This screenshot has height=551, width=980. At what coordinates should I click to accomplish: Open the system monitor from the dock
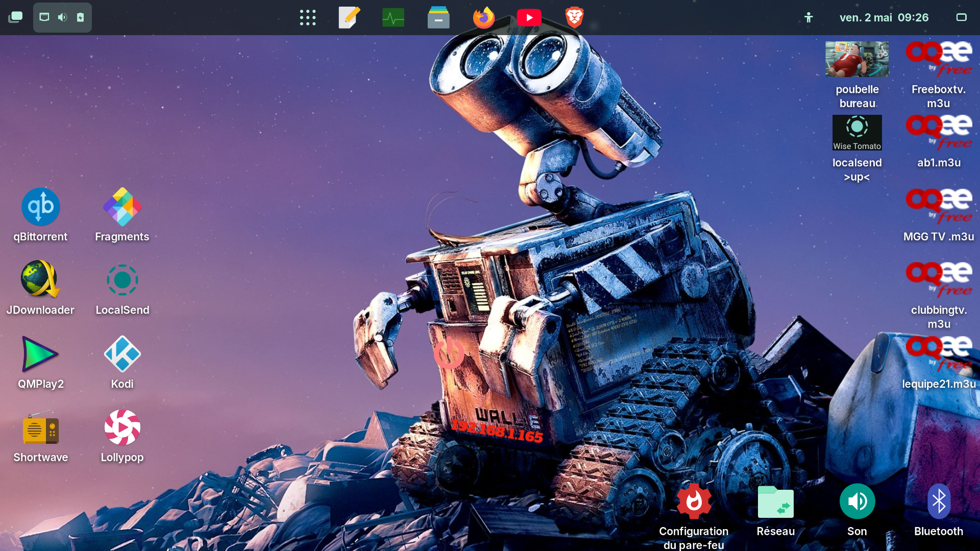tap(393, 17)
